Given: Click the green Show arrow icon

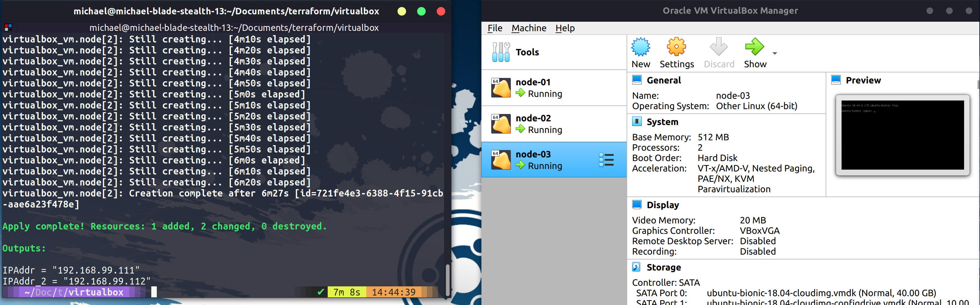Looking at the screenshot, I should [x=754, y=47].
